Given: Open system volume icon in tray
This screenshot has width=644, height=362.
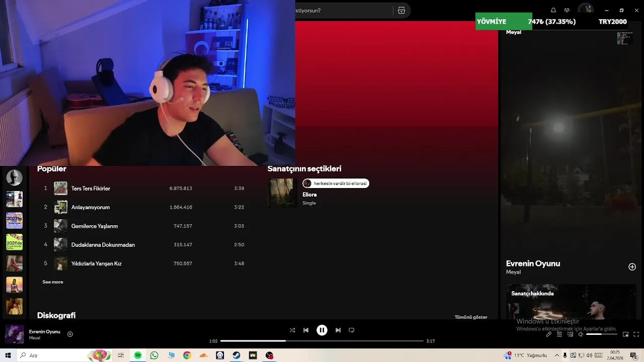Looking at the screenshot, I should tap(590, 355).
